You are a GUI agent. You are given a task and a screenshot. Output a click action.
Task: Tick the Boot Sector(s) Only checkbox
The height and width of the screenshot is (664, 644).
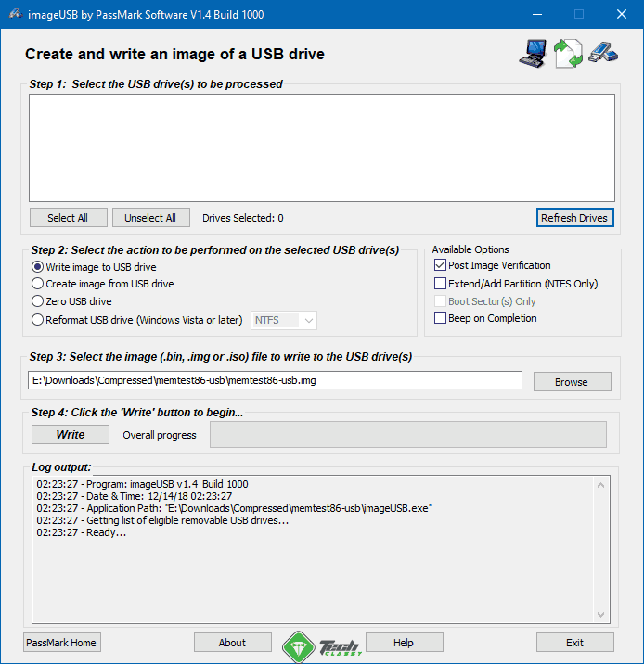pos(440,301)
